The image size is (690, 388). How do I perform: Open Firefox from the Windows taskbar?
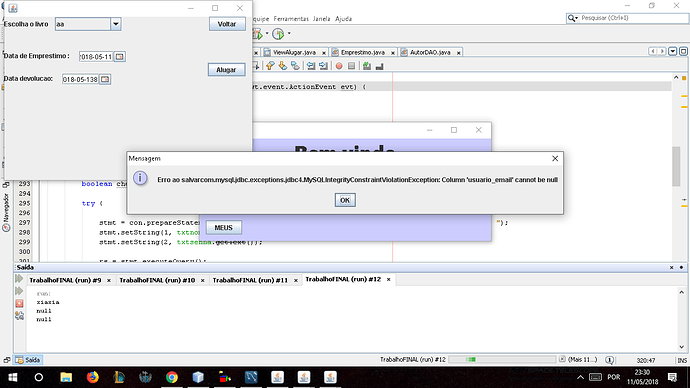click(92, 377)
